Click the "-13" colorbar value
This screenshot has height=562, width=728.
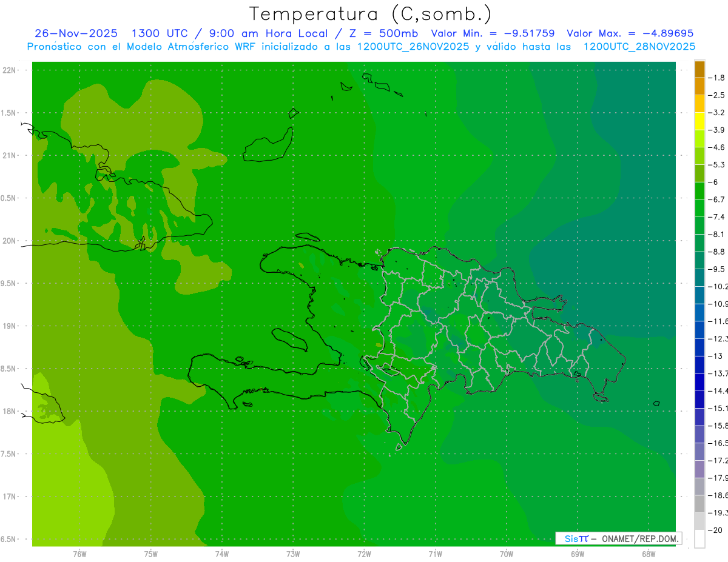pos(715,356)
